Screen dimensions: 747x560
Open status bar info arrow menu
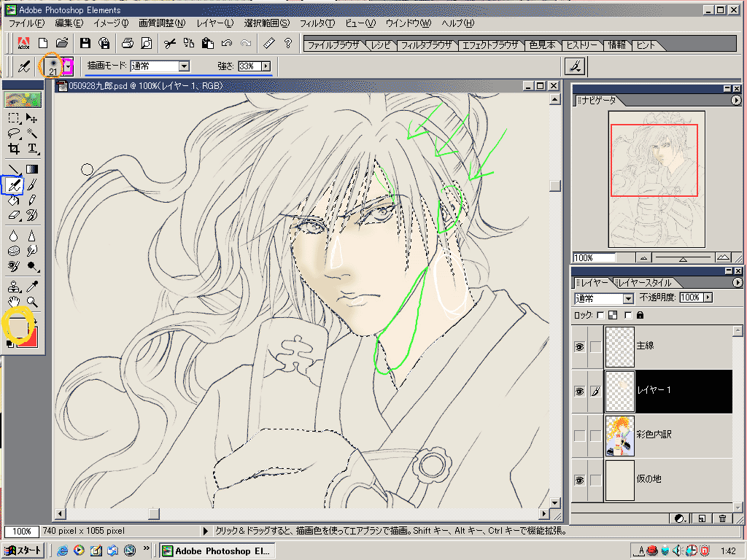[206, 531]
